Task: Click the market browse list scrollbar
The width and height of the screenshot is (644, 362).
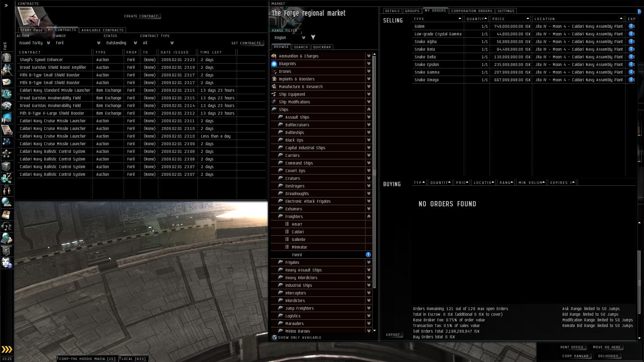Action: (375, 172)
